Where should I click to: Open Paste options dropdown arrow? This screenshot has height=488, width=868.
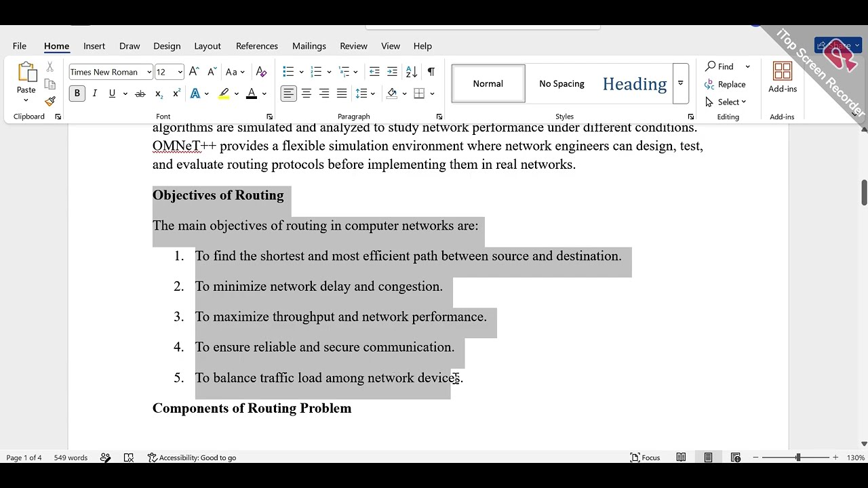26,100
